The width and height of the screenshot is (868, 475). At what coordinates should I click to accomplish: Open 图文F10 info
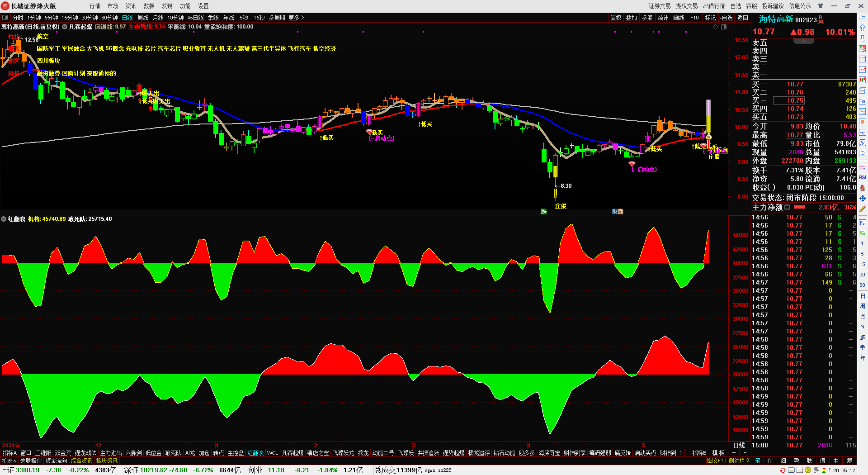717,461
